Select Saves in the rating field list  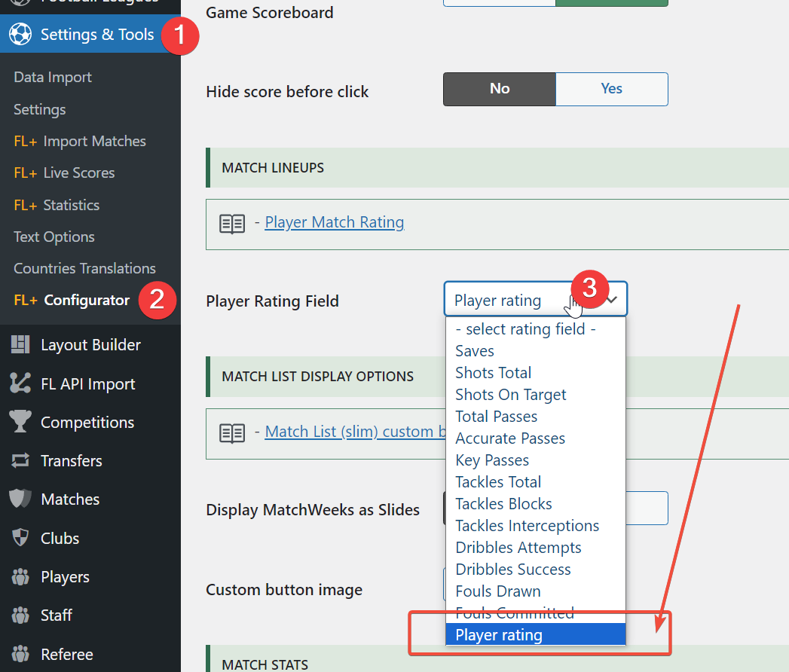pos(535,350)
